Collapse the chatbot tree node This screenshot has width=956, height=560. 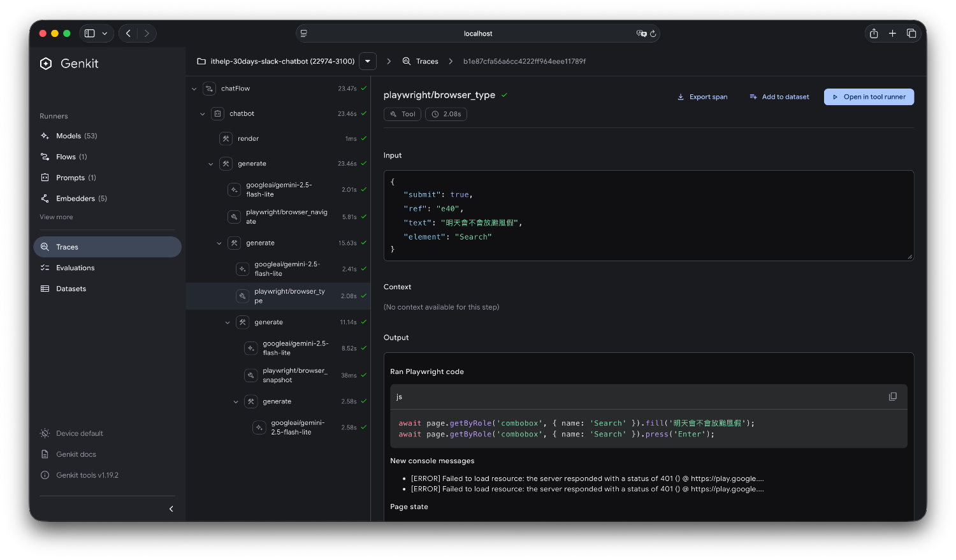203,114
